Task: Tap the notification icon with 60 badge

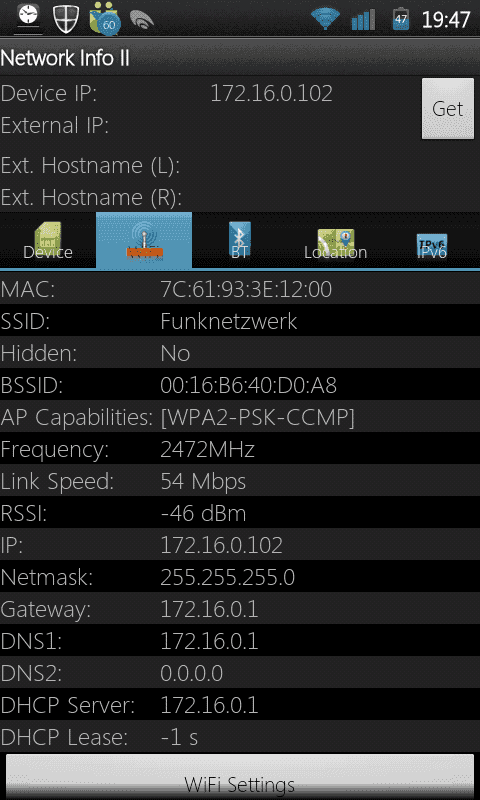Action: 105,20
